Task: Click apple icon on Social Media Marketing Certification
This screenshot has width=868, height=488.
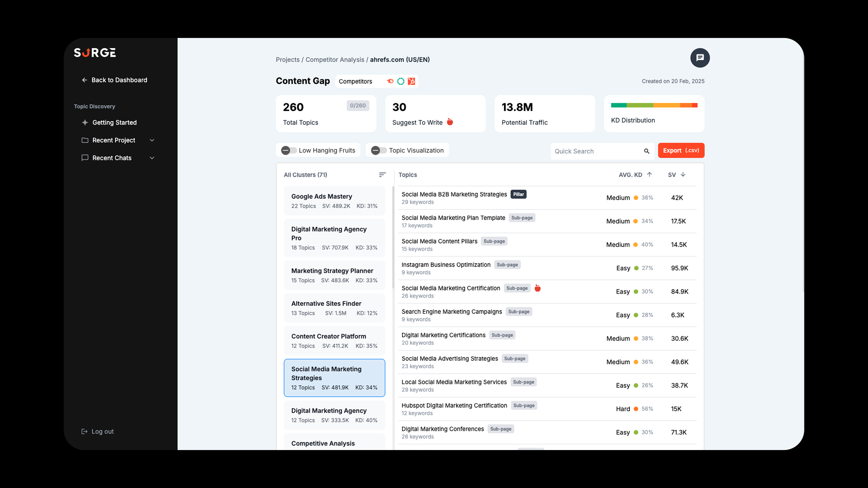Action: (538, 288)
